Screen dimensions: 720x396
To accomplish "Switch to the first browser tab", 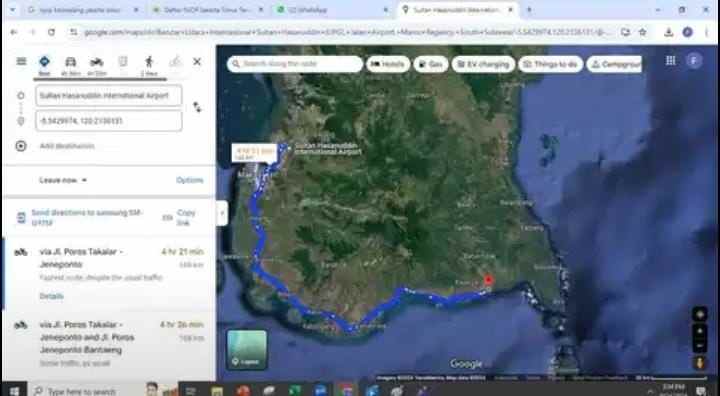I will coord(83,10).
